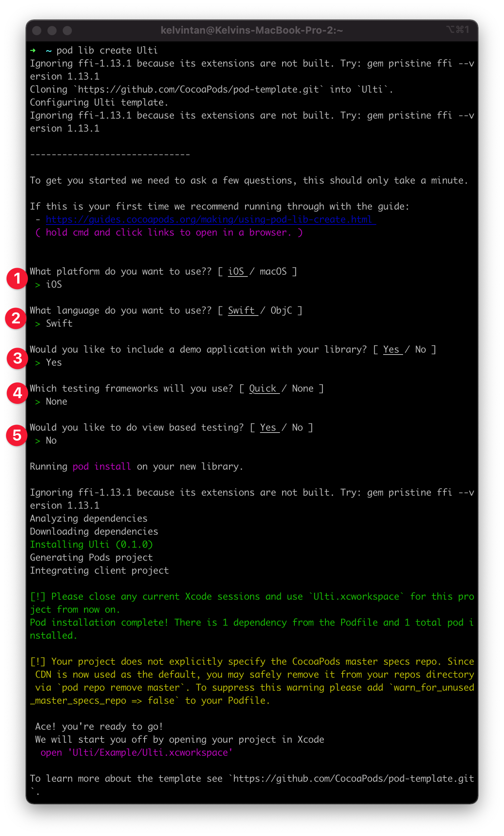
Task: Click the 'What platform do you want to use' question
Action: pos(120,272)
